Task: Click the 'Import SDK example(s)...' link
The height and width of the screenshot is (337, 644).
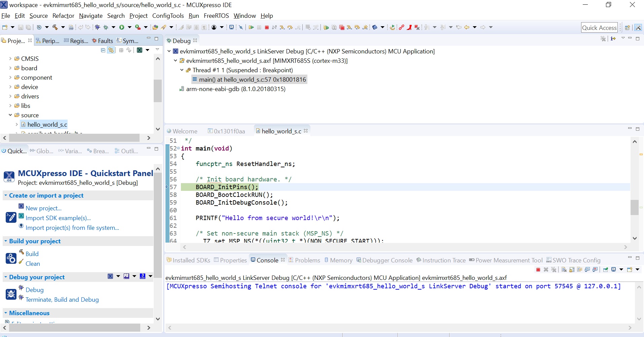Action: coord(58,218)
